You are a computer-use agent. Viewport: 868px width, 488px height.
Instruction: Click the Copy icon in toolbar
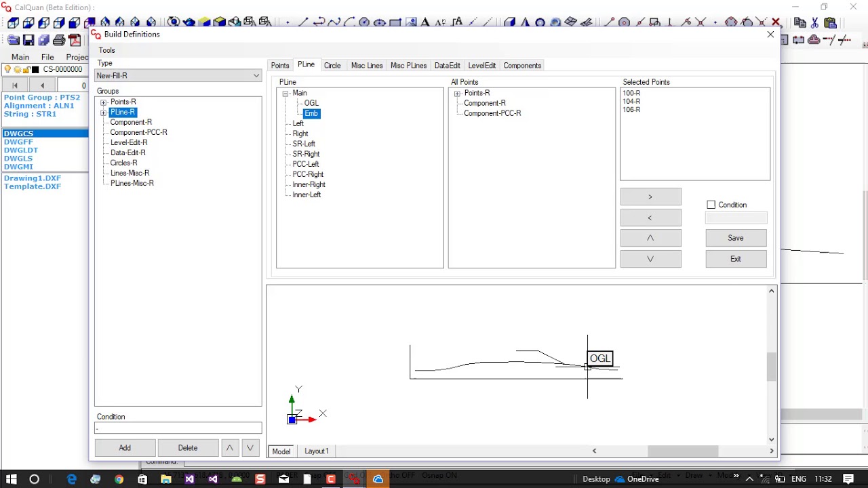(x=800, y=22)
